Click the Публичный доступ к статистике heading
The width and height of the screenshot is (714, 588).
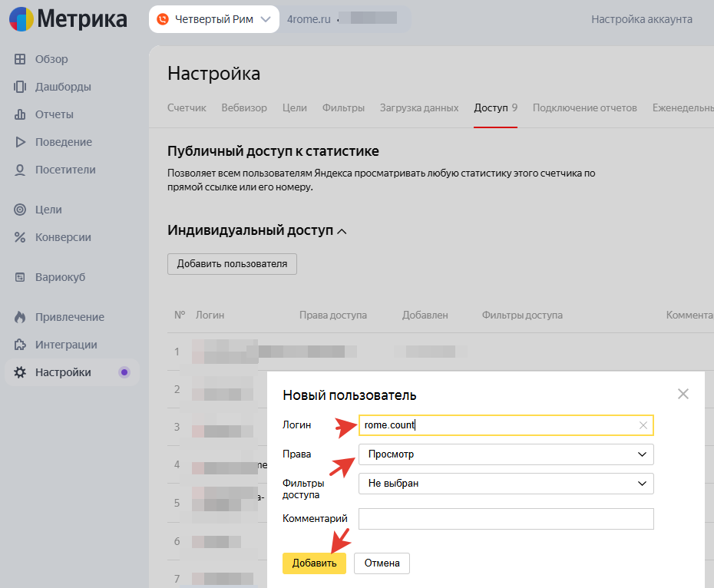[273, 151]
